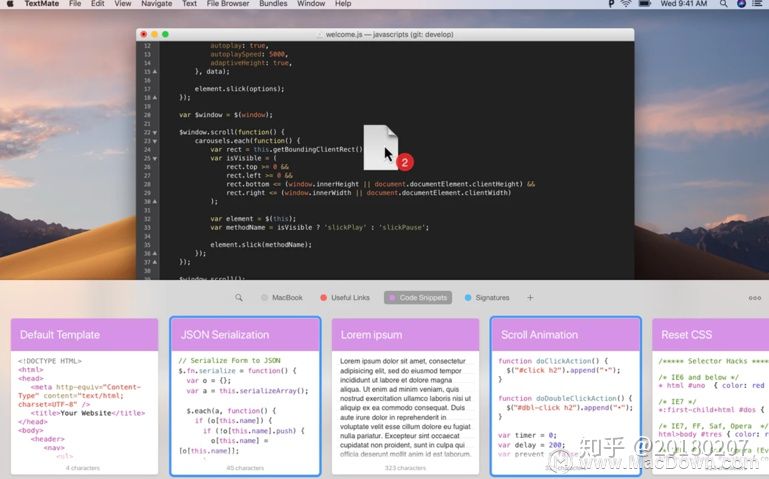Click the dragged file icon with badge 2

pyautogui.click(x=381, y=147)
